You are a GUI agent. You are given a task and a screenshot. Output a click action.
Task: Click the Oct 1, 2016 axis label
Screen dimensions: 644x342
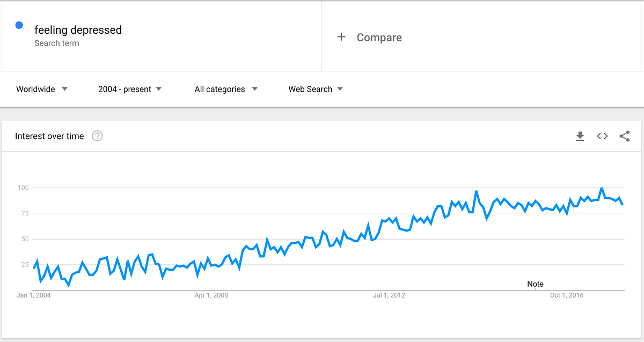click(x=566, y=295)
